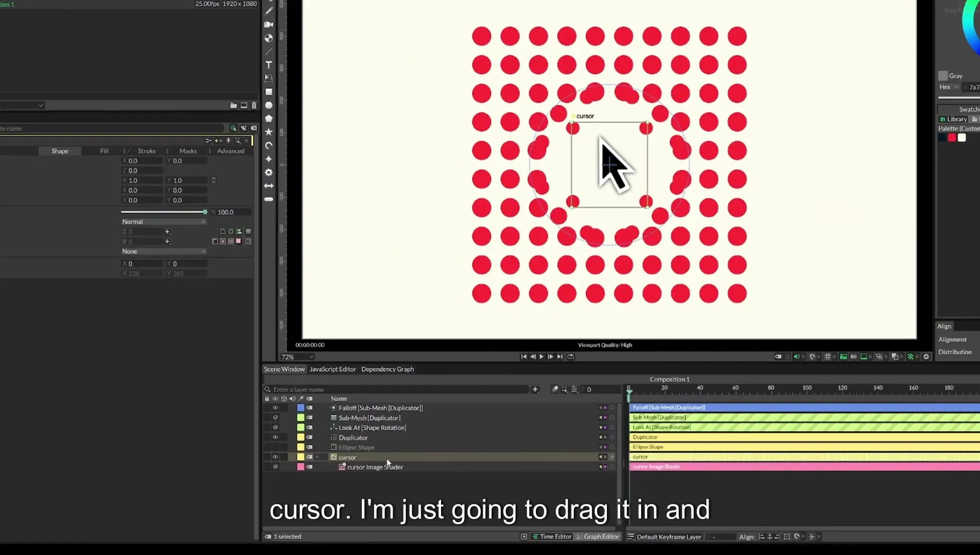Toggle Look At [Shape Rotation] enabled checkmark
The height and width of the screenshot is (555, 980).
[275, 427]
